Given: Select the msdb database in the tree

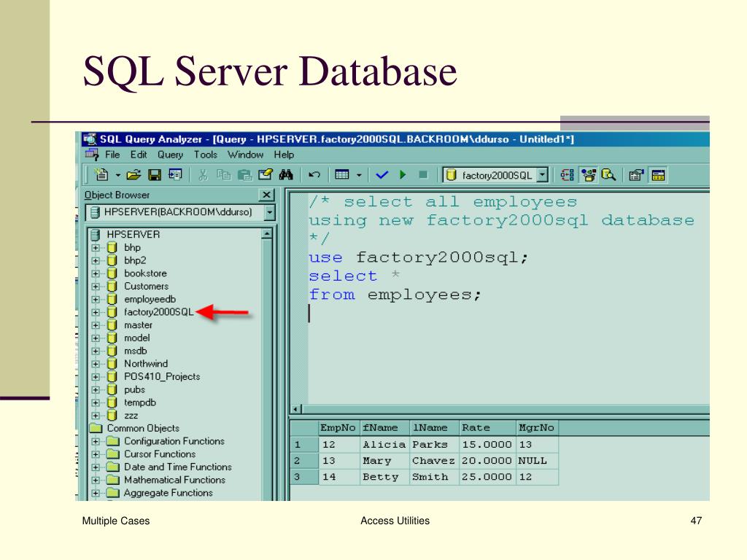Looking at the screenshot, I should (x=135, y=351).
